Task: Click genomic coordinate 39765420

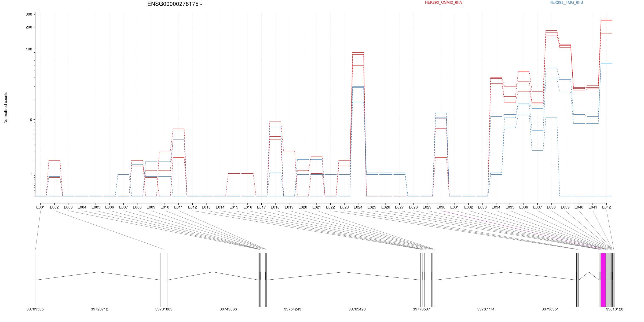Action: (x=357, y=309)
